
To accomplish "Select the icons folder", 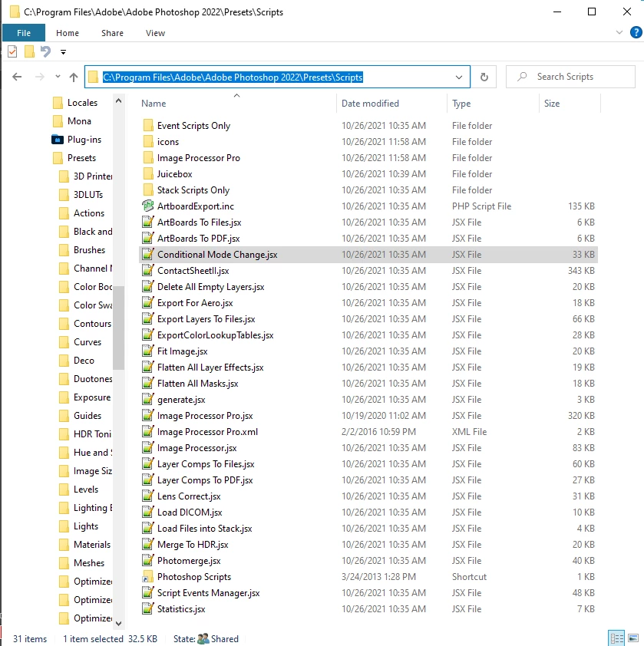I will [x=168, y=142].
